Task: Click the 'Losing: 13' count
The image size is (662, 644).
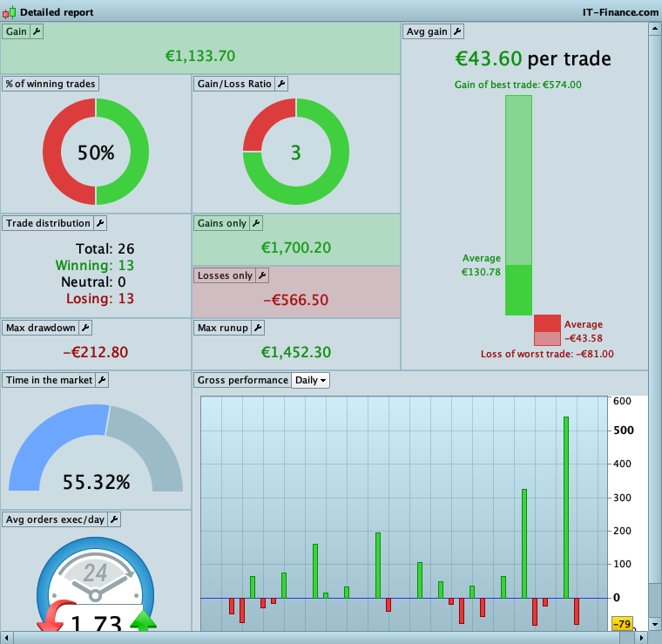Action: (x=100, y=299)
